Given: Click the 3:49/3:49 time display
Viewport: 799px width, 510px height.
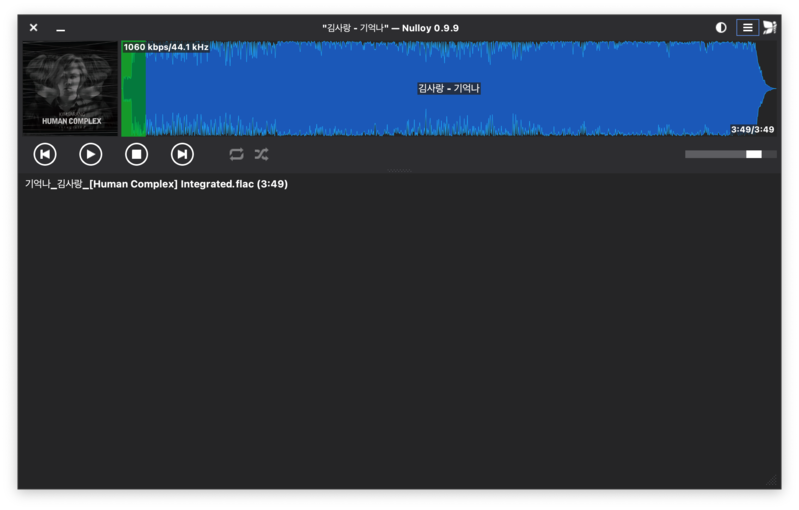Looking at the screenshot, I should tap(753, 129).
